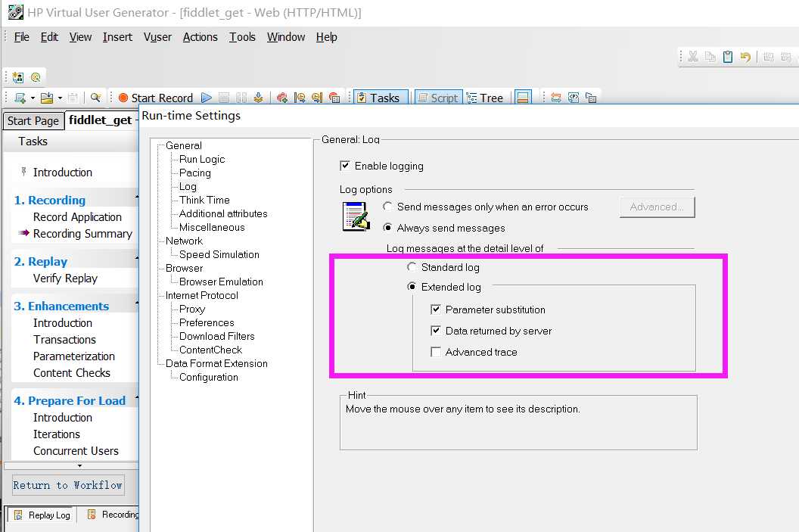The width and height of the screenshot is (799, 532).
Task: Switch to the Start Page tab
Action: point(33,121)
